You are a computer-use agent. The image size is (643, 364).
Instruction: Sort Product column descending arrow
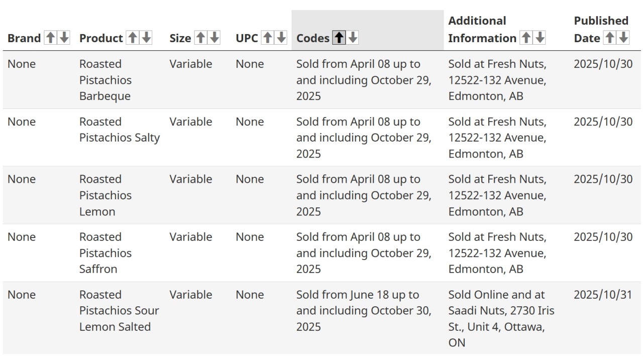(x=146, y=38)
